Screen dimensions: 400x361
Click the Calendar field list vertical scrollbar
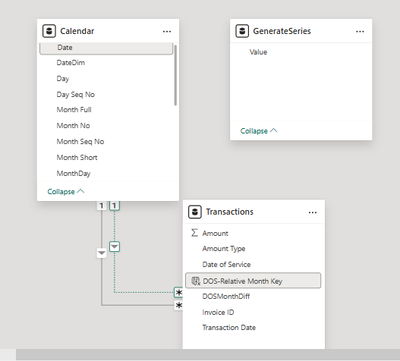point(175,75)
